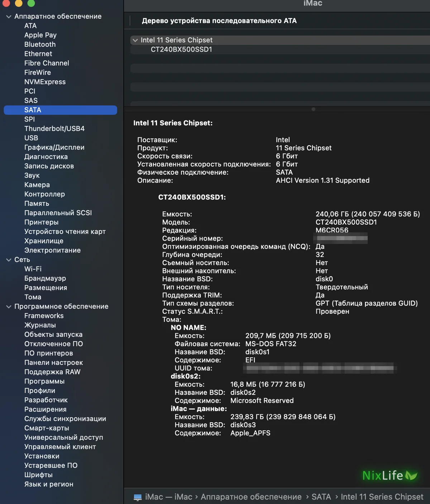The image size is (430, 504).
Task: Select Брандмауэр in the sidebar
Action: tap(45, 278)
